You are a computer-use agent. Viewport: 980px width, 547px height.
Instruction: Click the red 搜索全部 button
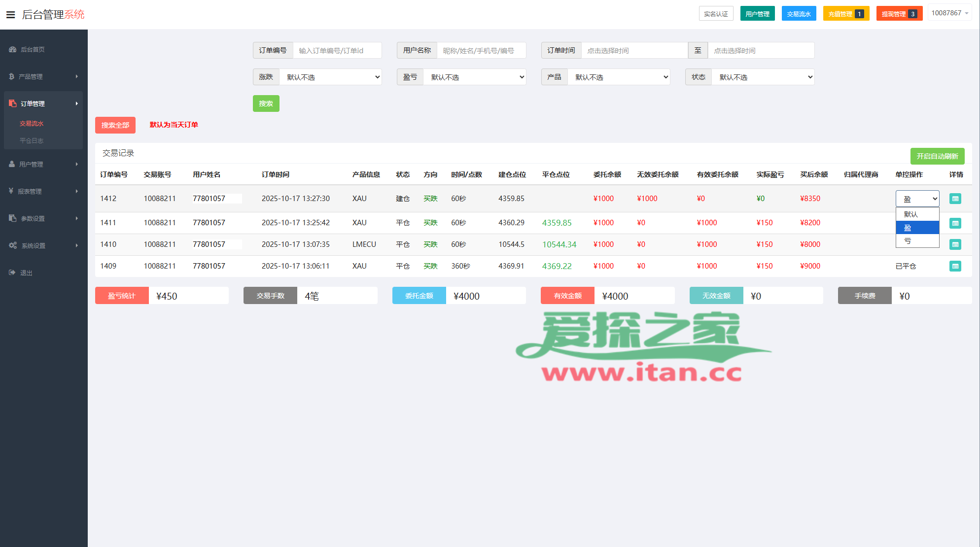pos(115,125)
